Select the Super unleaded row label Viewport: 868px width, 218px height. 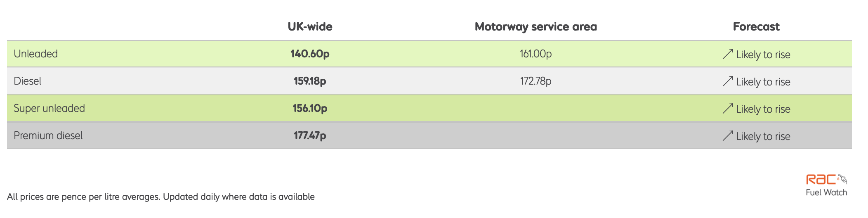pyautogui.click(x=49, y=109)
